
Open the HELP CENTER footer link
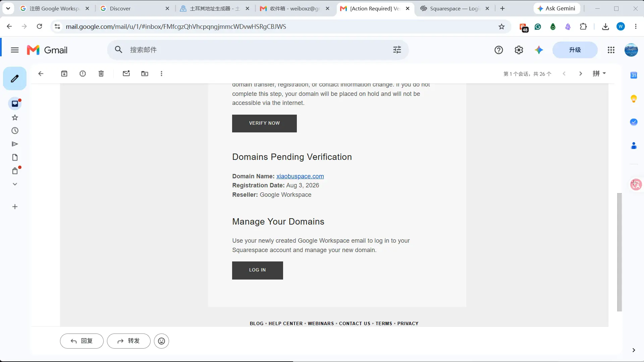point(285,323)
